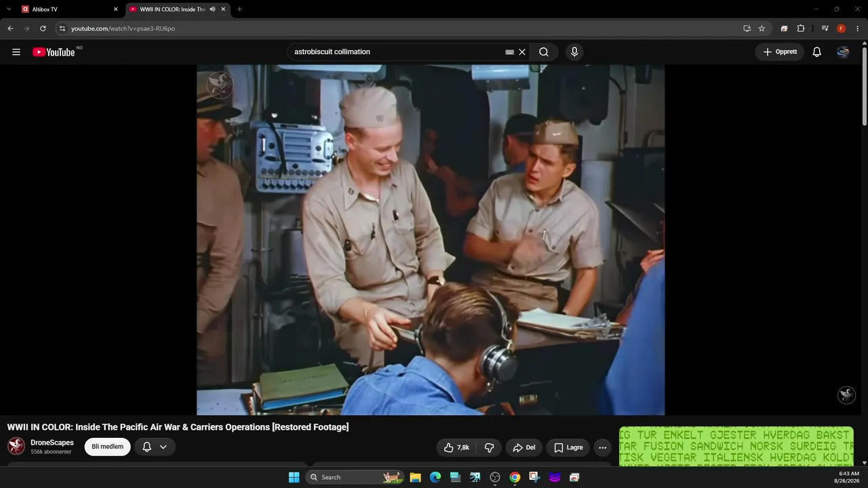Open the Windows Start menu
The image size is (868, 488).
(294, 477)
